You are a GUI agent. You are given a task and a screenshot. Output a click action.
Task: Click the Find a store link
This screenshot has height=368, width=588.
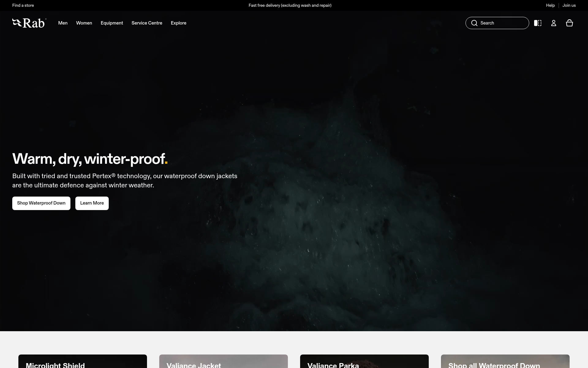[x=23, y=6]
